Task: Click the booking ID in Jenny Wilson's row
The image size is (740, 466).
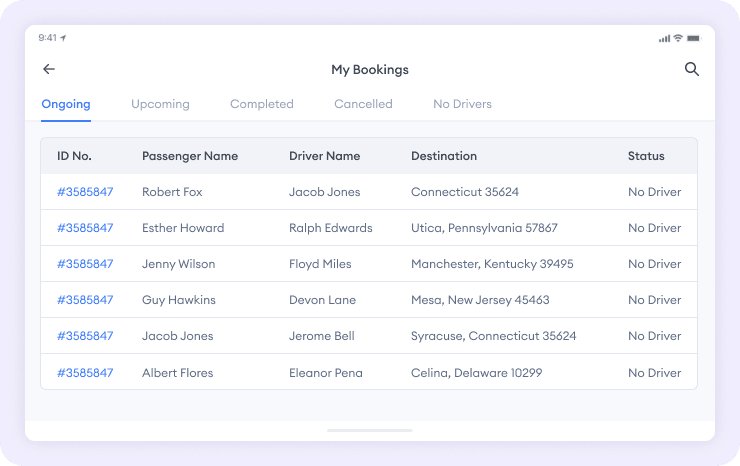Action: [x=85, y=264]
